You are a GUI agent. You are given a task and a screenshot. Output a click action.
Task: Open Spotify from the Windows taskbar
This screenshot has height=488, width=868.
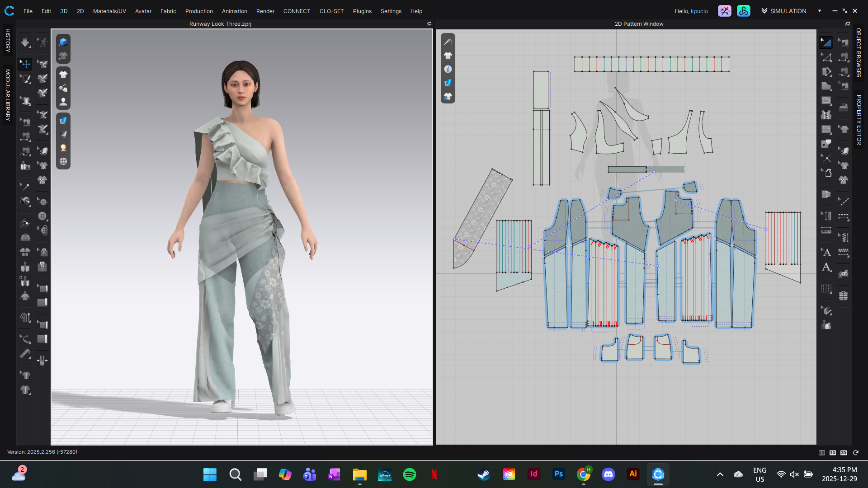pos(409,474)
